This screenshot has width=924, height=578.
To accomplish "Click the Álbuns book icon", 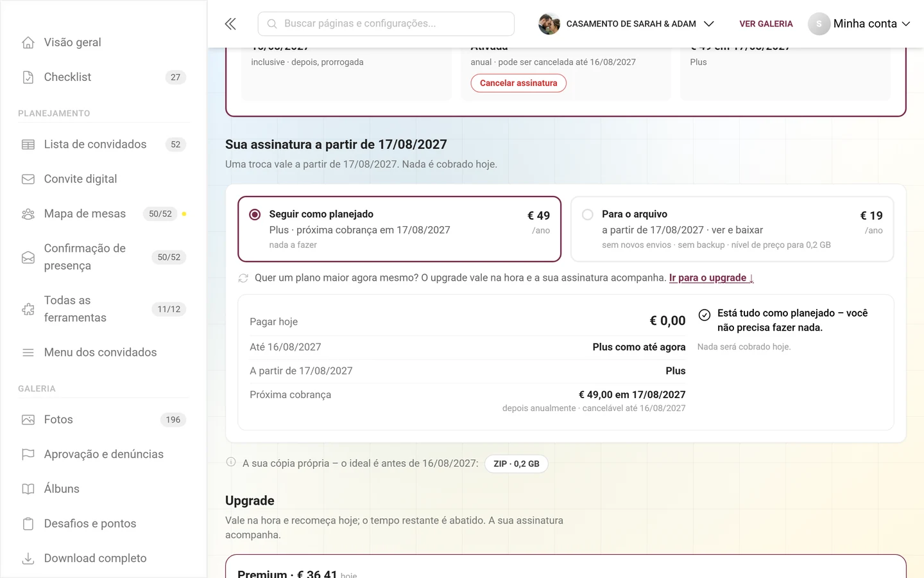I will [28, 489].
